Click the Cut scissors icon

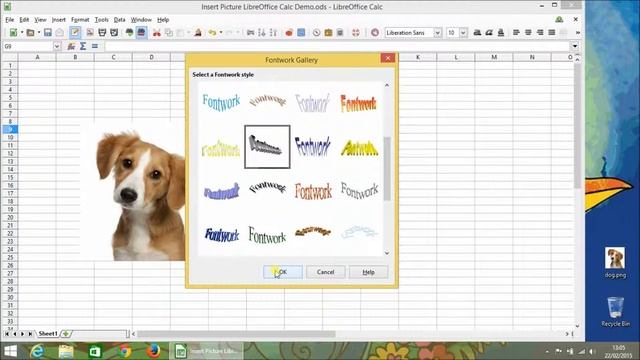click(x=157, y=33)
